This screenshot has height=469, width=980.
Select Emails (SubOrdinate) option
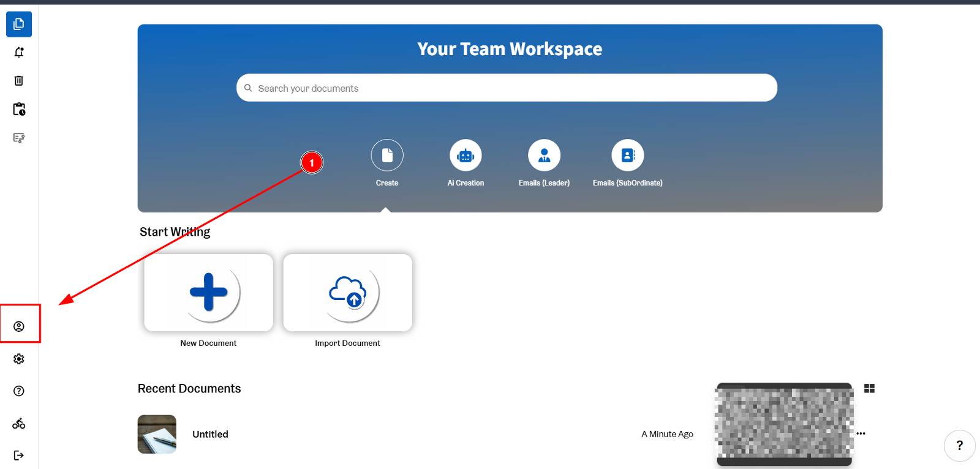[x=627, y=156]
